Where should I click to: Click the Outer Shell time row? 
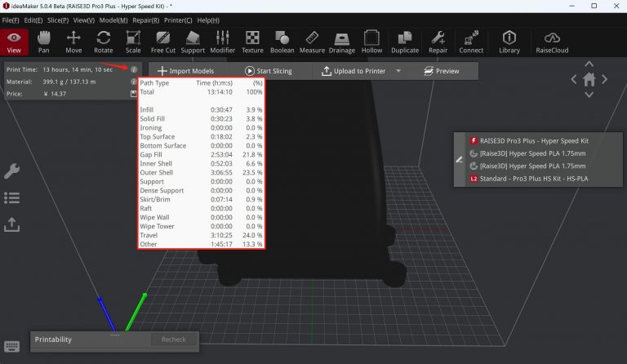[x=201, y=172]
